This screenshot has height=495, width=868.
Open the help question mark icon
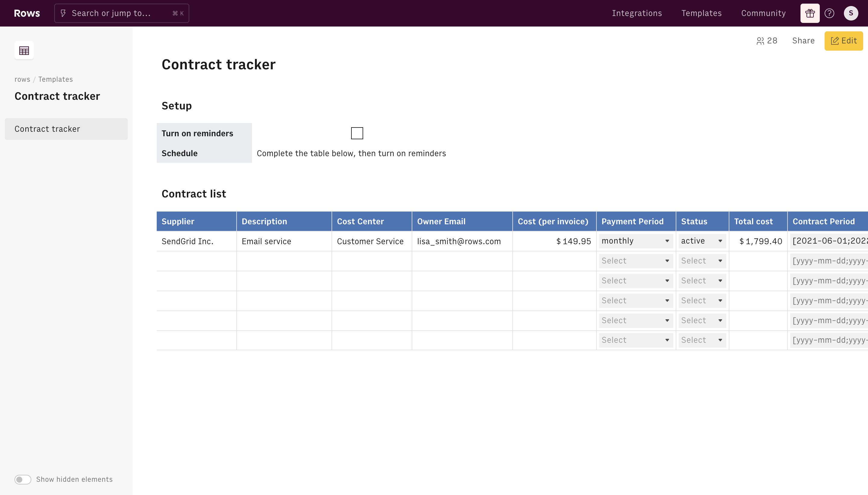click(829, 13)
